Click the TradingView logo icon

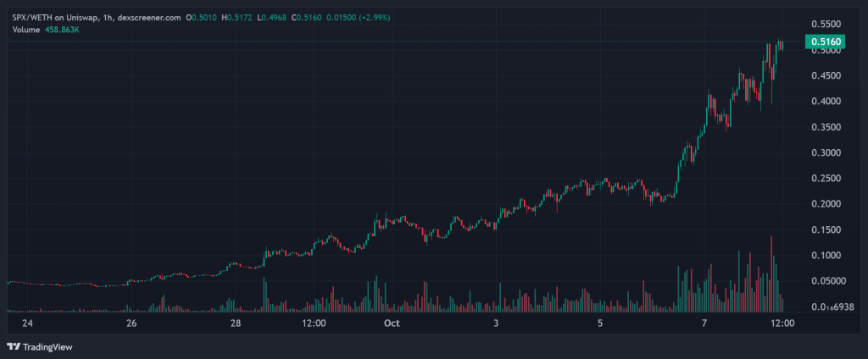click(13, 345)
